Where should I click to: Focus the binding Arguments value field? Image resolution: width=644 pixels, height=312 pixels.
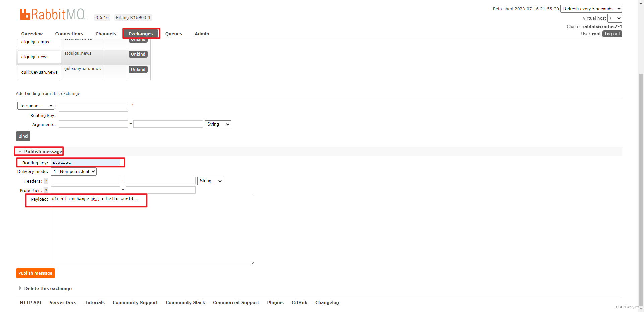(168, 124)
